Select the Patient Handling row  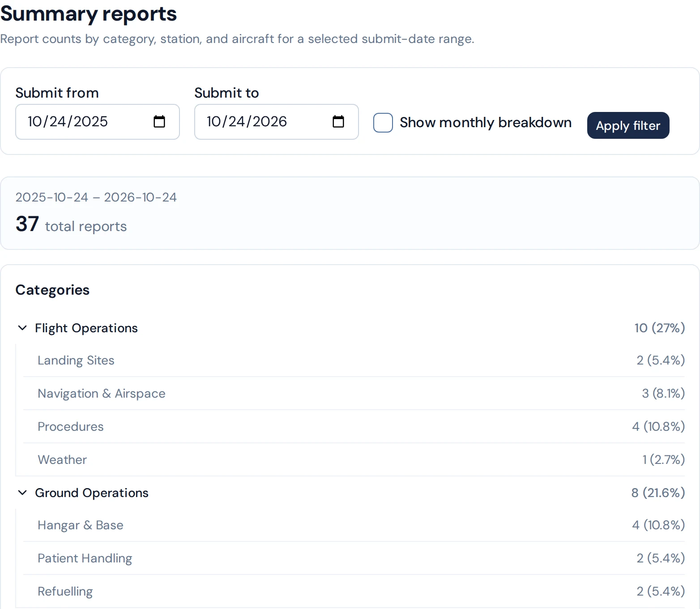pyautogui.click(x=354, y=558)
